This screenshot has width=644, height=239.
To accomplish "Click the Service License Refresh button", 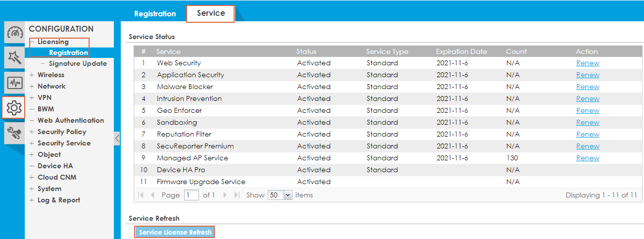I will 175,232.
